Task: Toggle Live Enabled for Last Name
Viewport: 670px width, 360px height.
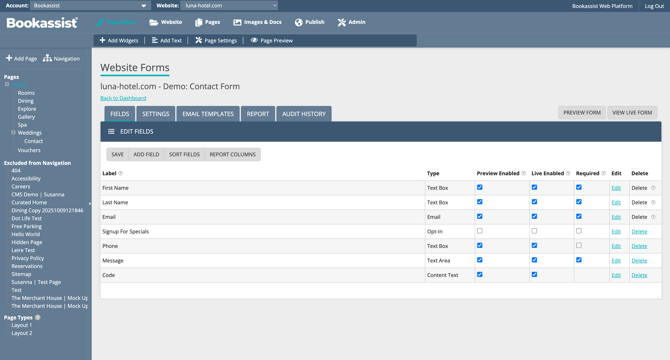Action: coord(535,202)
